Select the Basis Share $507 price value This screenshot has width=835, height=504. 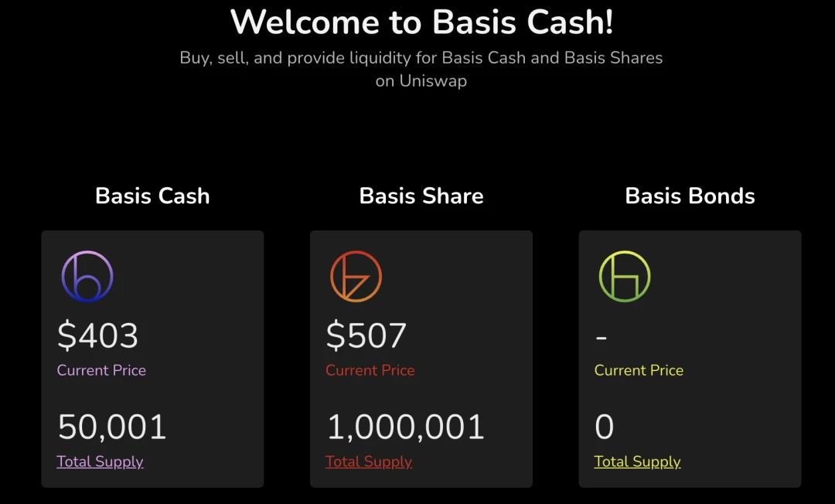(366, 335)
